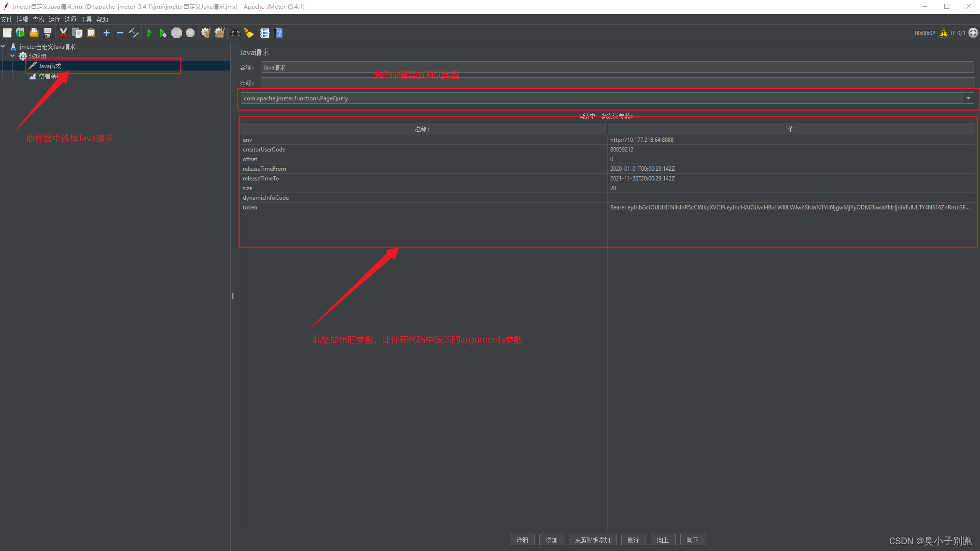This screenshot has width=980, height=551.
Task: Select the env parameter name cell
Action: click(423, 140)
